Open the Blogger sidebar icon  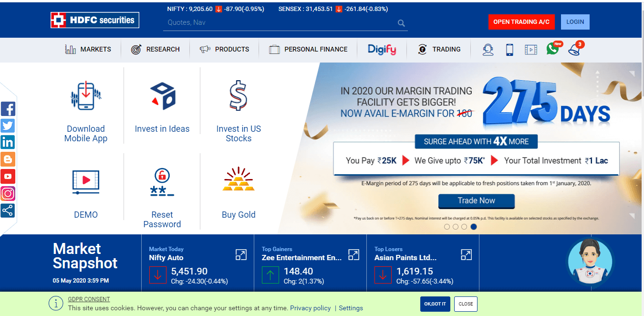(8, 159)
